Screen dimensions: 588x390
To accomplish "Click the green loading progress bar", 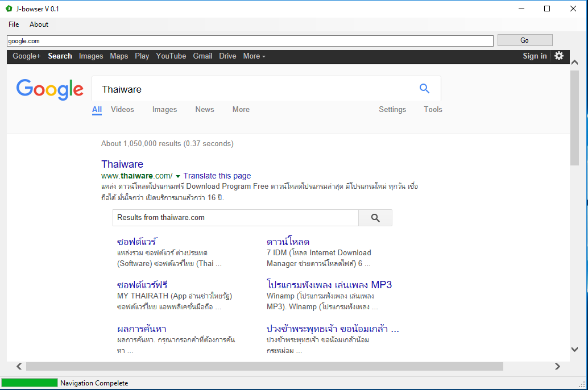I will coord(30,383).
